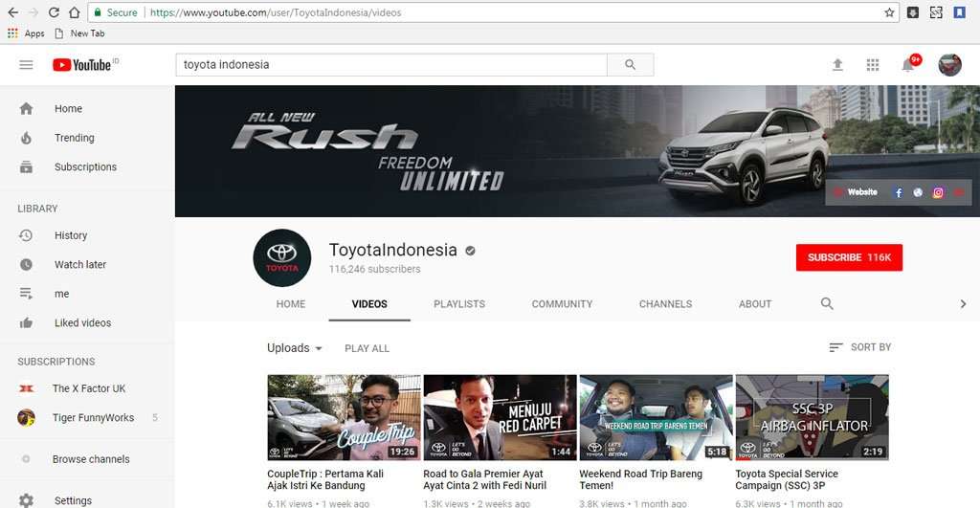Image resolution: width=980 pixels, height=508 pixels.
Task: Click the search magnifier button
Action: tap(630, 64)
